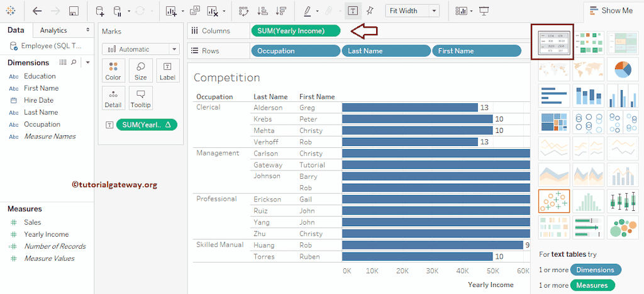Click the Swap rows and columns icon
644x294 pixels.
tap(245, 11)
